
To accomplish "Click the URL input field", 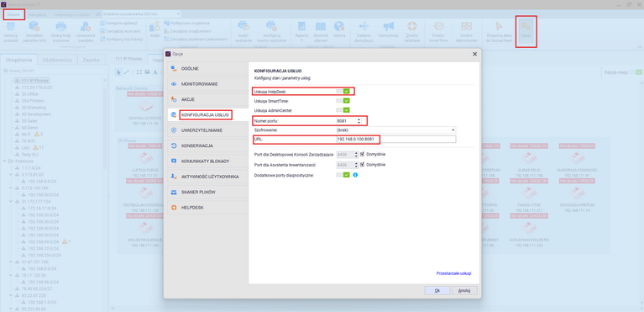I will [396, 140].
